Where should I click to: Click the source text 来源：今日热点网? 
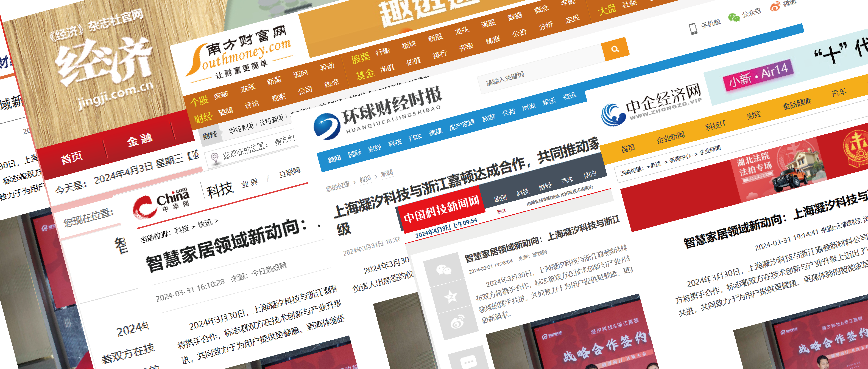pyautogui.click(x=259, y=272)
